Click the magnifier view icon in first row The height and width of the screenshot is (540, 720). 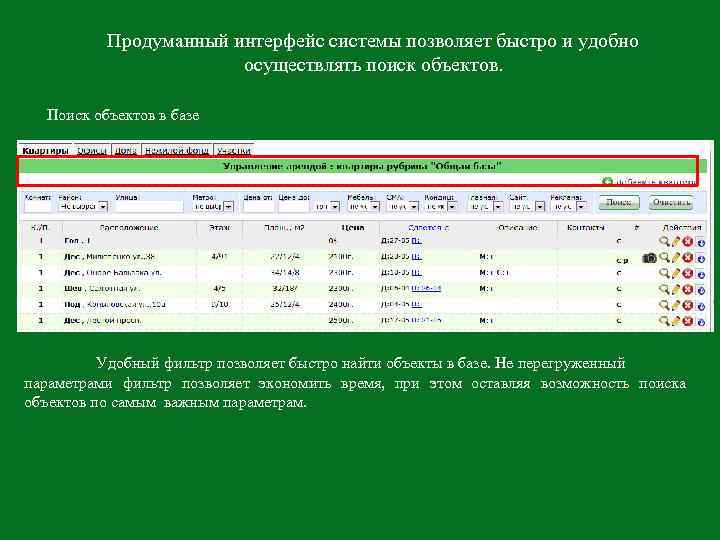(x=664, y=241)
